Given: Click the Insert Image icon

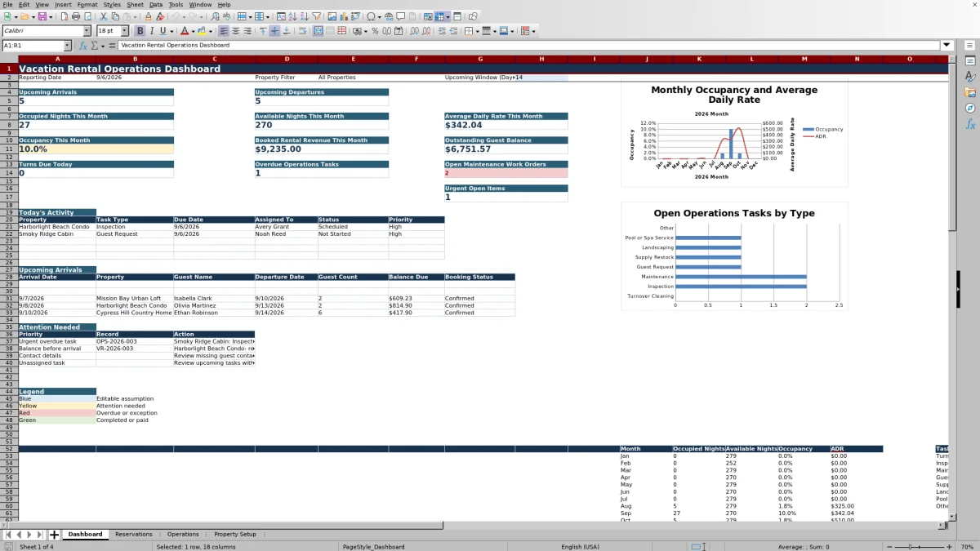Looking at the screenshot, I should (x=332, y=16).
